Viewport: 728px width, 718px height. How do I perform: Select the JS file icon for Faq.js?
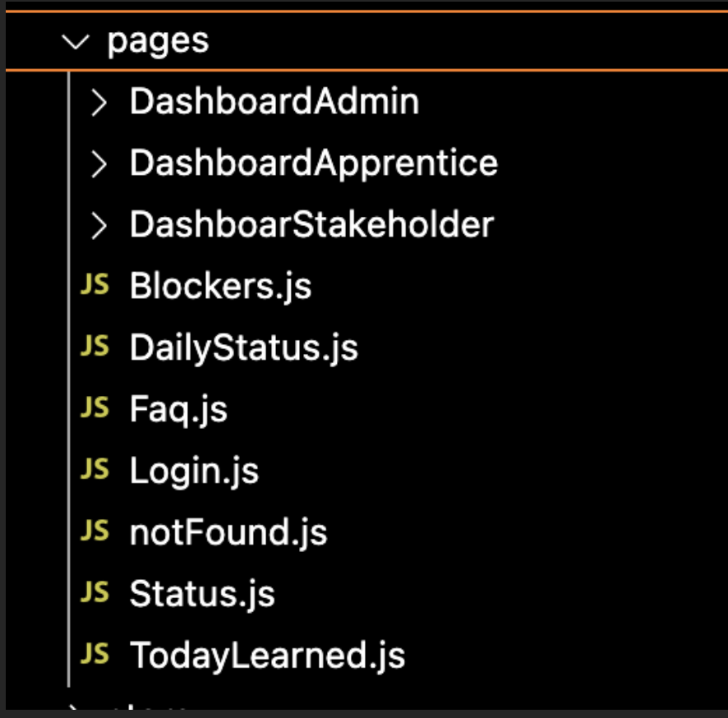tap(95, 409)
